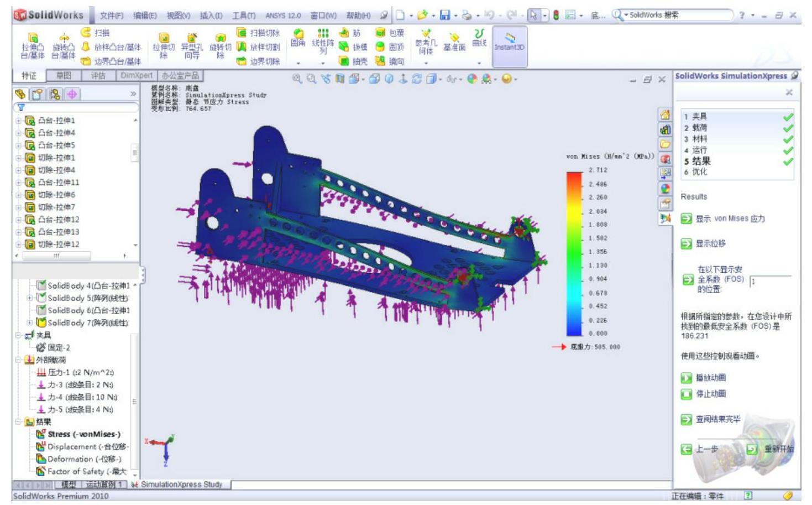Expand the 凸台-拉伸11 feature node
The width and height of the screenshot is (812, 505).
click(x=18, y=183)
